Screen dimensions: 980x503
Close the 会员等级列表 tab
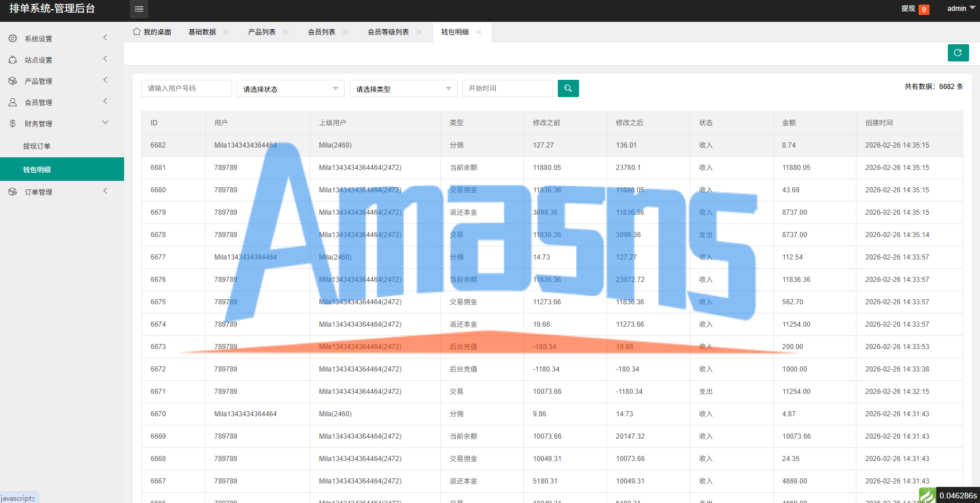pyautogui.click(x=419, y=32)
